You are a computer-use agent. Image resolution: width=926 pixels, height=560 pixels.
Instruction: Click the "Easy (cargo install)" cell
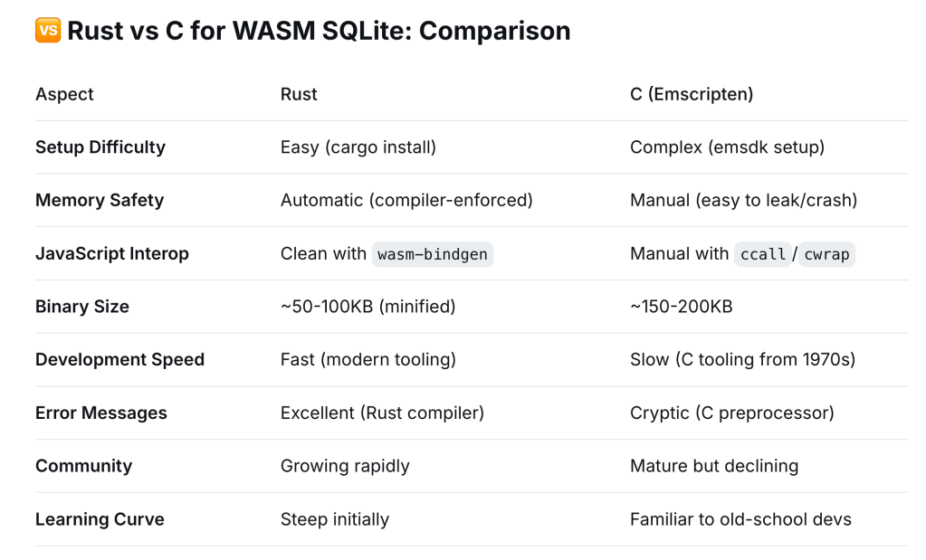[x=358, y=147]
